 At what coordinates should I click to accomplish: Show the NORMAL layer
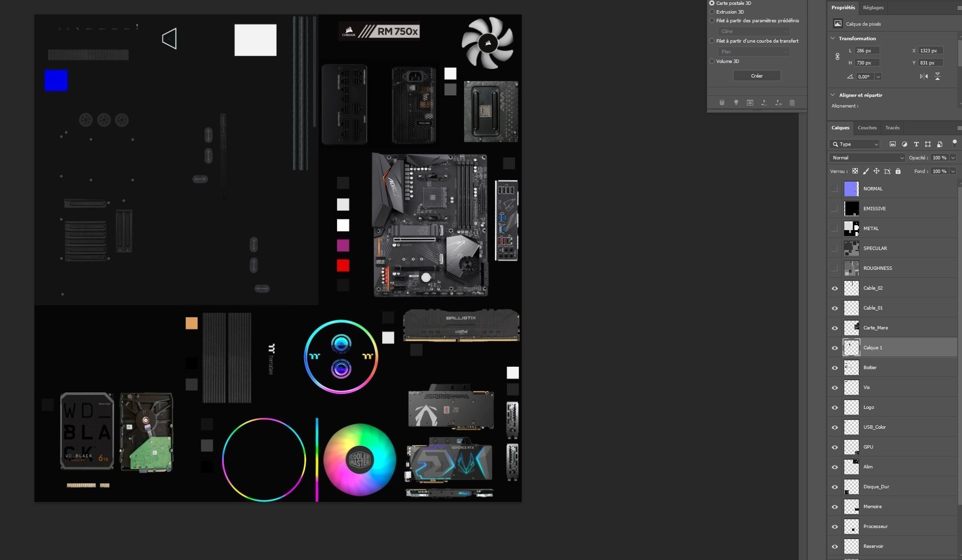click(834, 188)
